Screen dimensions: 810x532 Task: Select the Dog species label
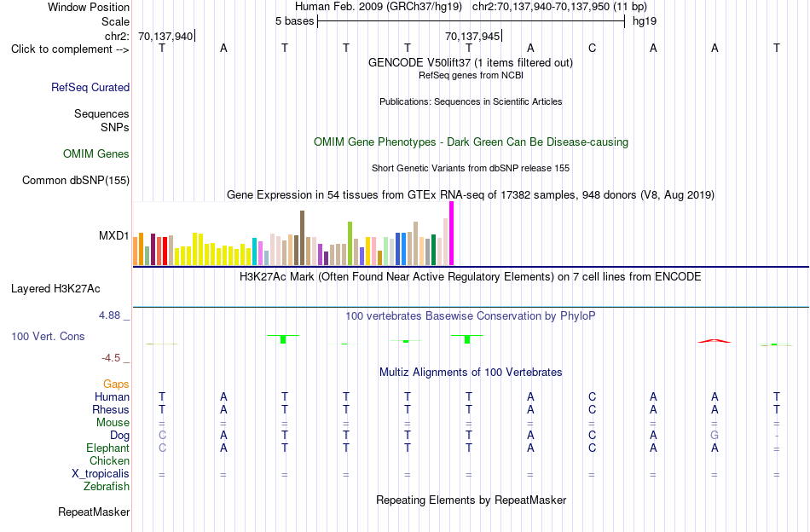pyautogui.click(x=119, y=436)
